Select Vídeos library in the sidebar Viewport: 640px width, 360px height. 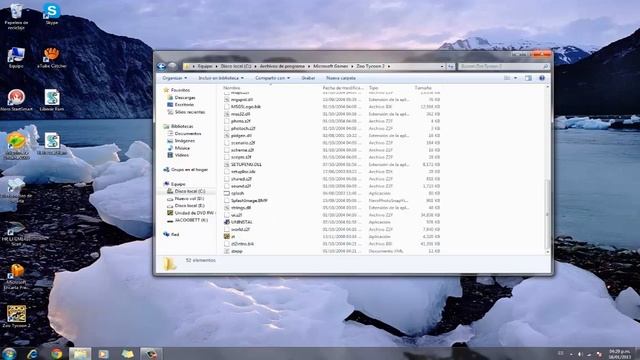(x=182, y=155)
